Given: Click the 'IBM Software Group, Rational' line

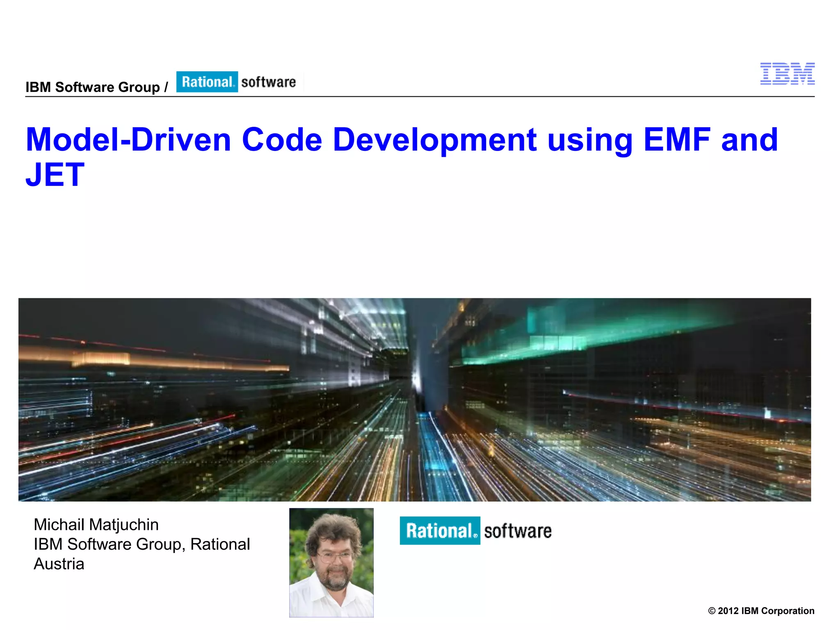Looking at the screenshot, I should point(142,544).
